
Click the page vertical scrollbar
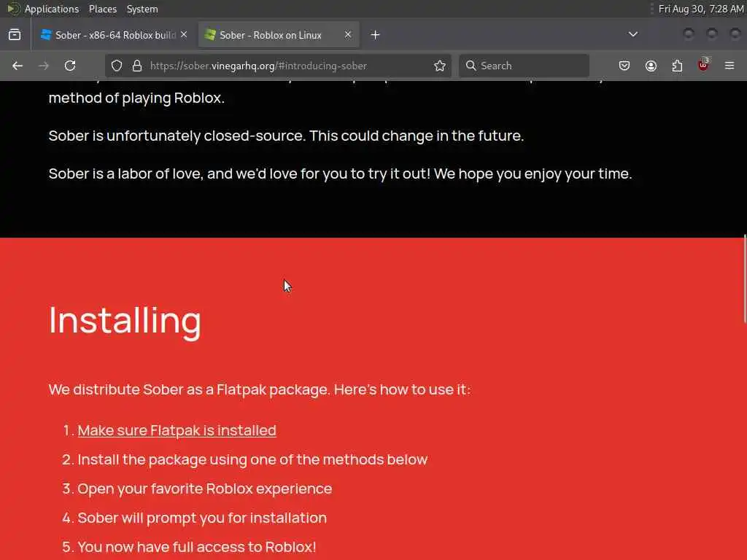pos(744,279)
